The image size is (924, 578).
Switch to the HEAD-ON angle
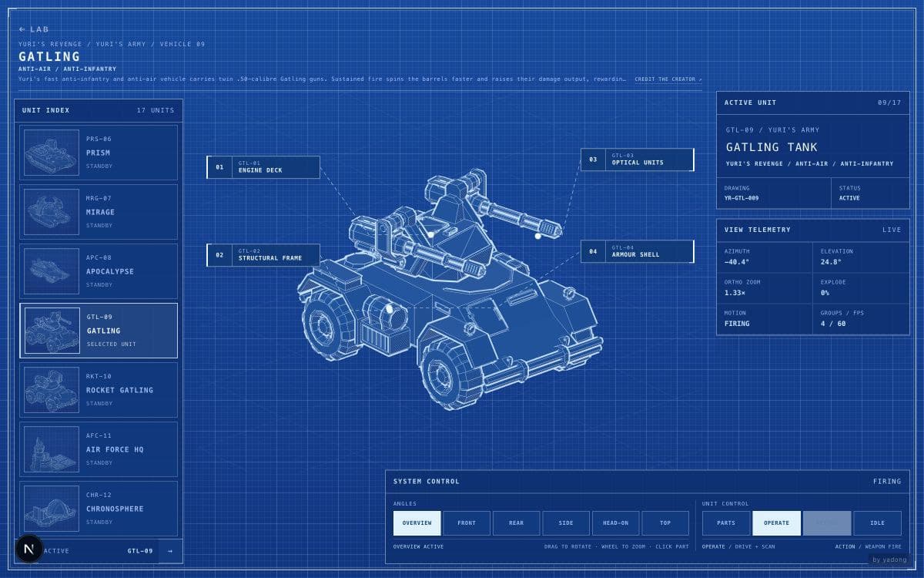click(615, 523)
